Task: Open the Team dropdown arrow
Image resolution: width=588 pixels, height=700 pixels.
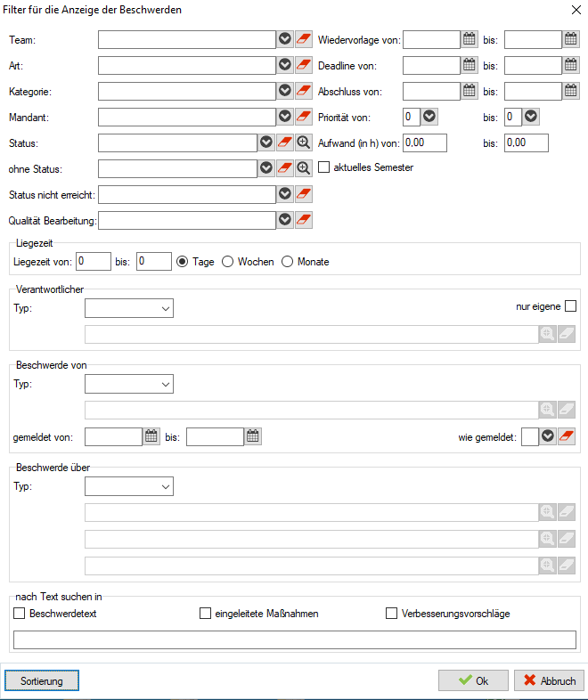Action: point(285,39)
